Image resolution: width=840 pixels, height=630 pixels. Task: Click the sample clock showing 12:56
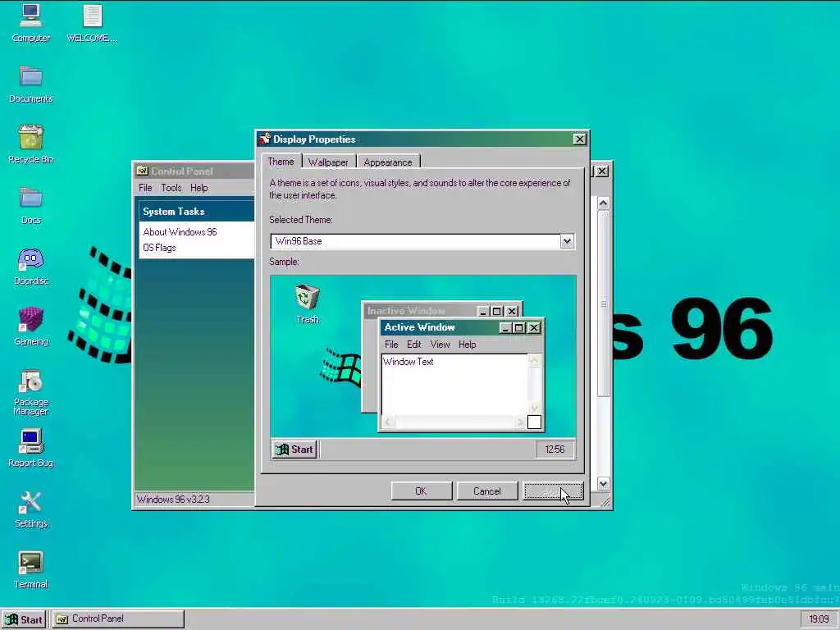[555, 450]
